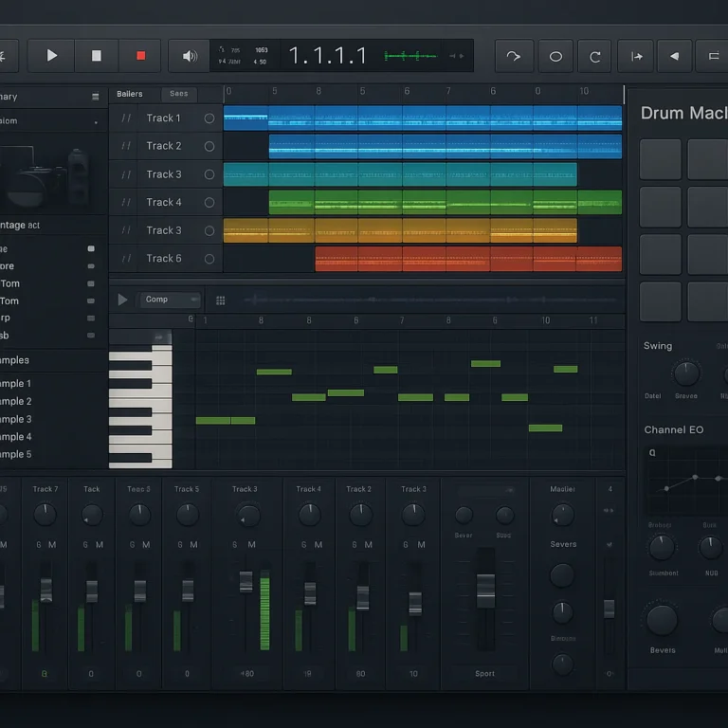Click the checkmark icon in mixer channel 4
This screenshot has width=728, height=728.
610,544
